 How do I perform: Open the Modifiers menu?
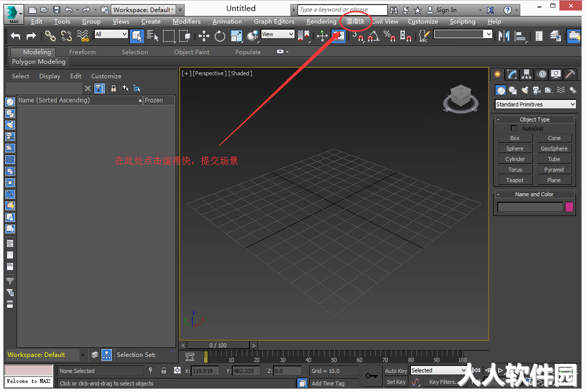186,22
